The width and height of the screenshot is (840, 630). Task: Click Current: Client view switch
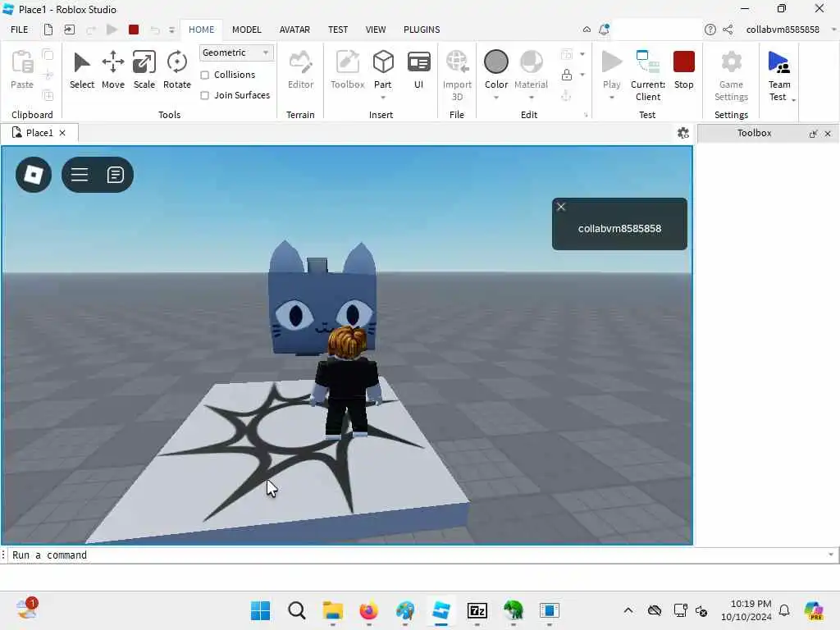648,75
